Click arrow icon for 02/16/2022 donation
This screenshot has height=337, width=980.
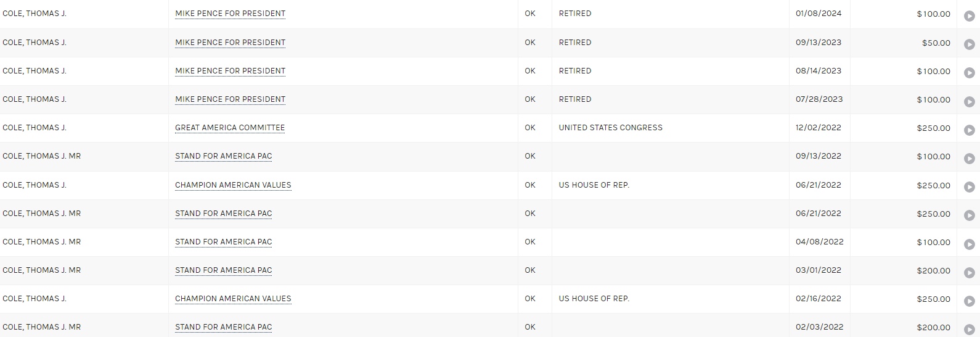969,301
